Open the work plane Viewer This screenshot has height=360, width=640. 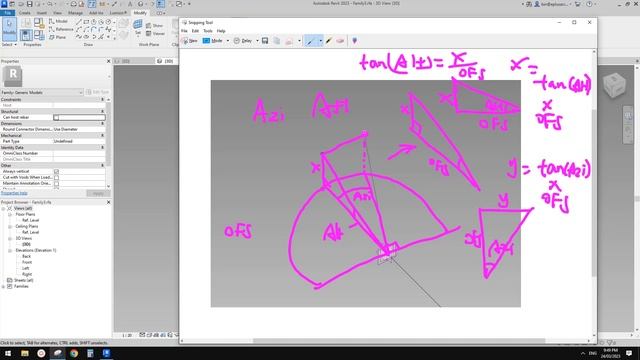click(x=155, y=33)
